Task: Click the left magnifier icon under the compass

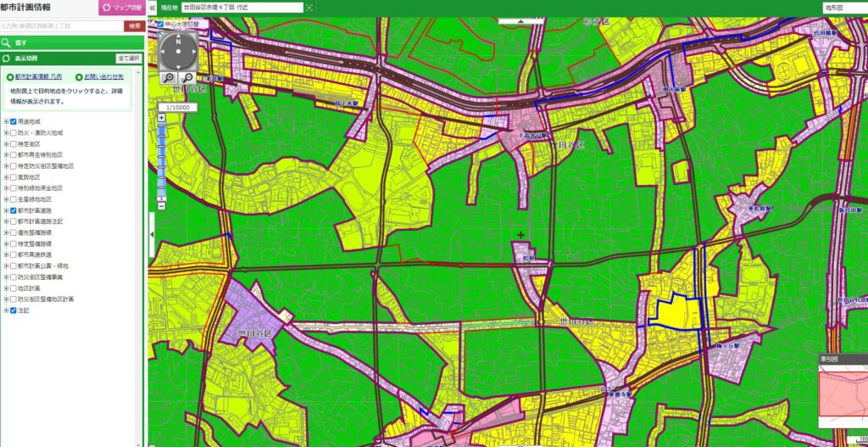Action: [x=168, y=78]
